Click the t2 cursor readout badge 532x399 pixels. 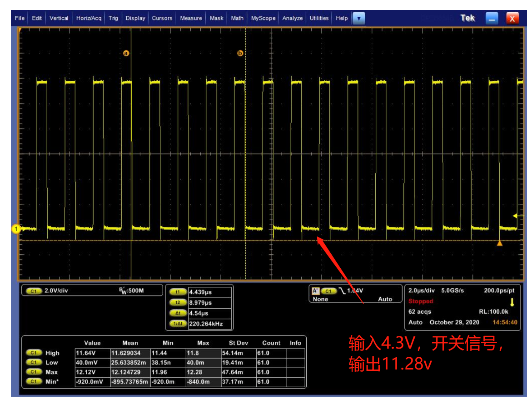pos(178,302)
